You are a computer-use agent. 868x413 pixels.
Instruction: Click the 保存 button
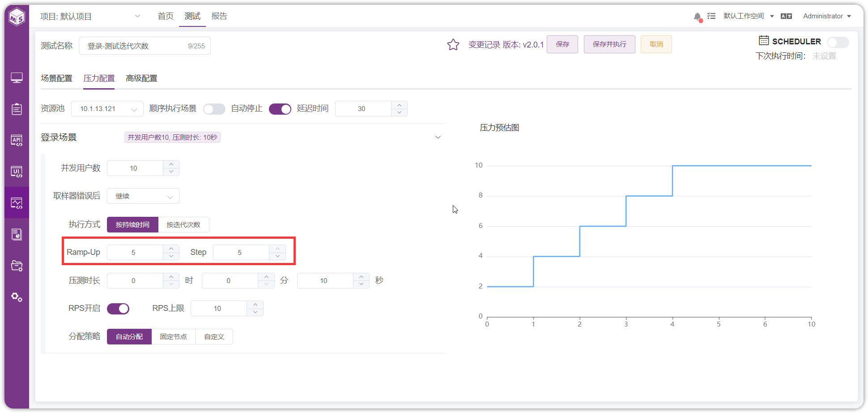[x=562, y=44]
